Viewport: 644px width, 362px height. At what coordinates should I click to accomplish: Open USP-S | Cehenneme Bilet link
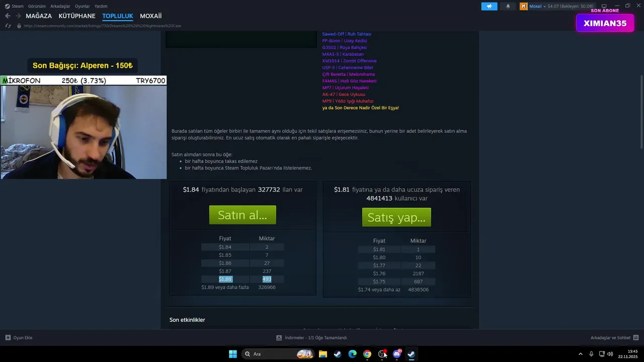[x=348, y=67]
